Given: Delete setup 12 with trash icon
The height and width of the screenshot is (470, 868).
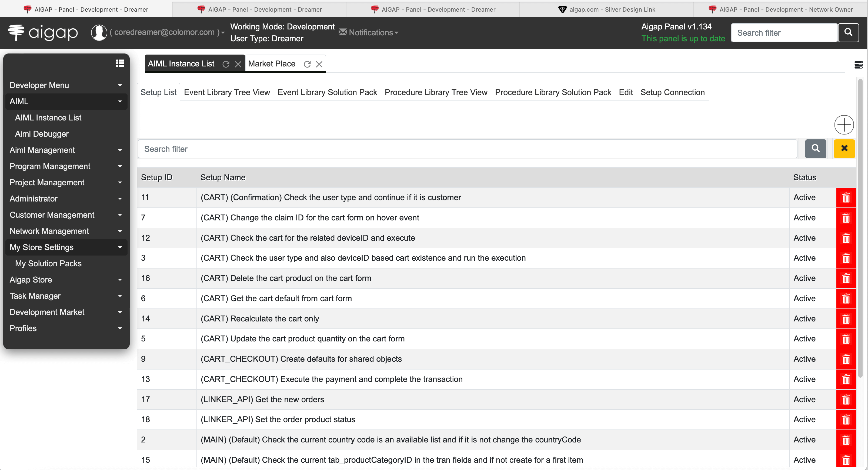Looking at the screenshot, I should [x=846, y=238].
